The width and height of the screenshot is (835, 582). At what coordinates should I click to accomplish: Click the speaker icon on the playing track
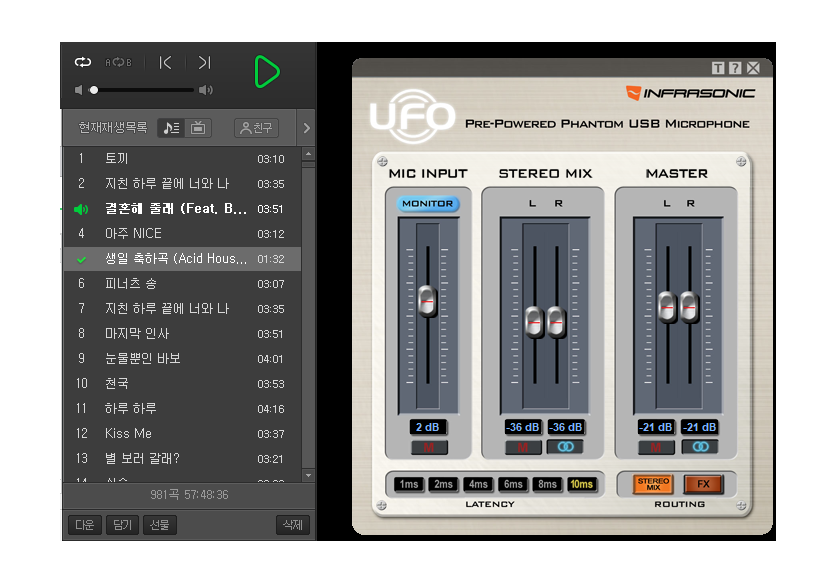(x=81, y=209)
